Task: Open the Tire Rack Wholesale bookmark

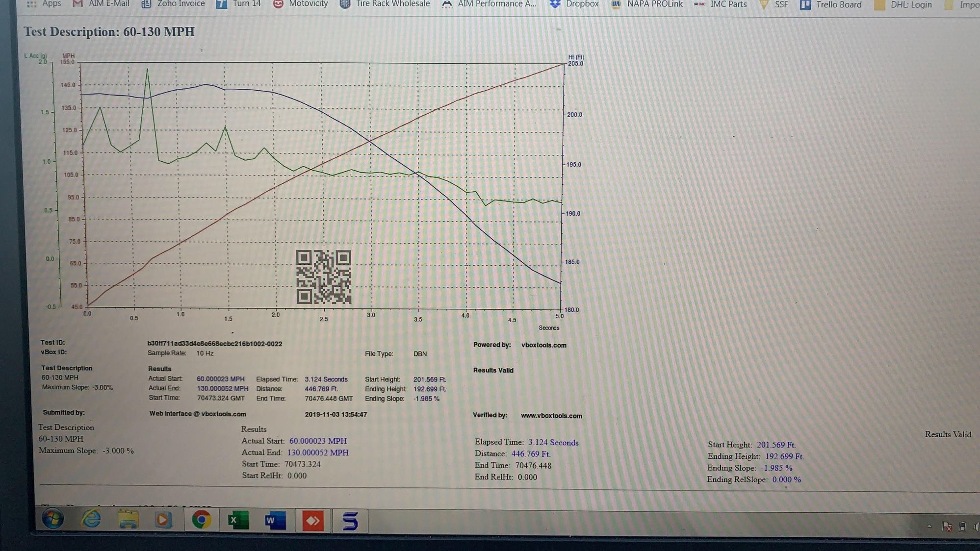Action: [x=385, y=4]
